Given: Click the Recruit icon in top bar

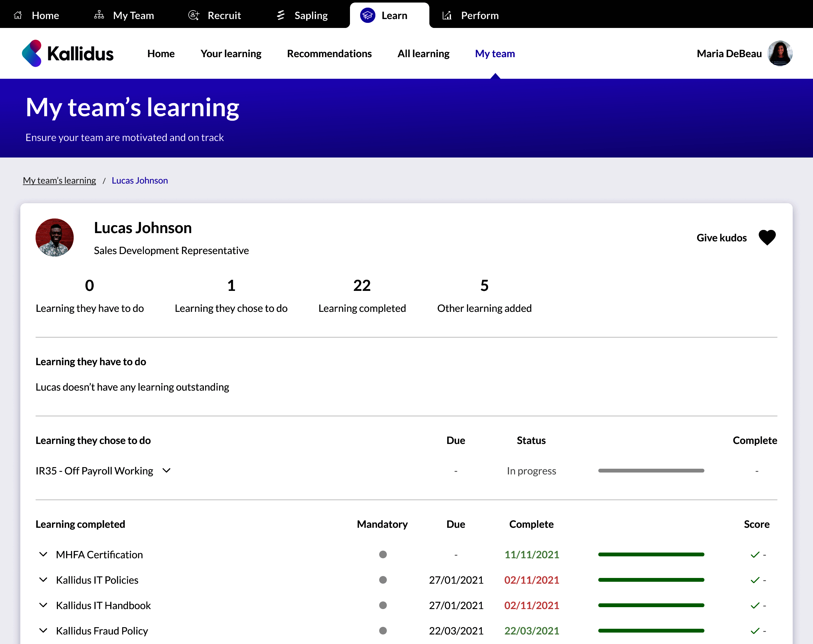Looking at the screenshot, I should [193, 15].
